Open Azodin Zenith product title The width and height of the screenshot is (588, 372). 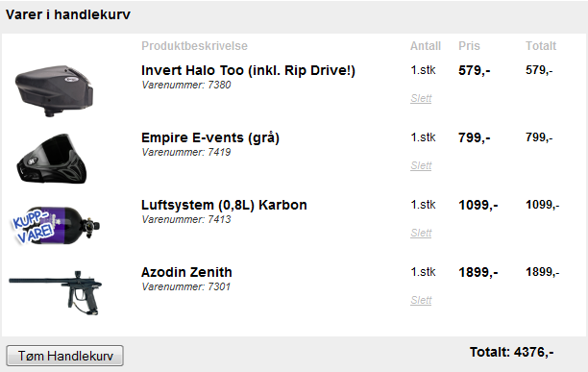click(x=186, y=272)
